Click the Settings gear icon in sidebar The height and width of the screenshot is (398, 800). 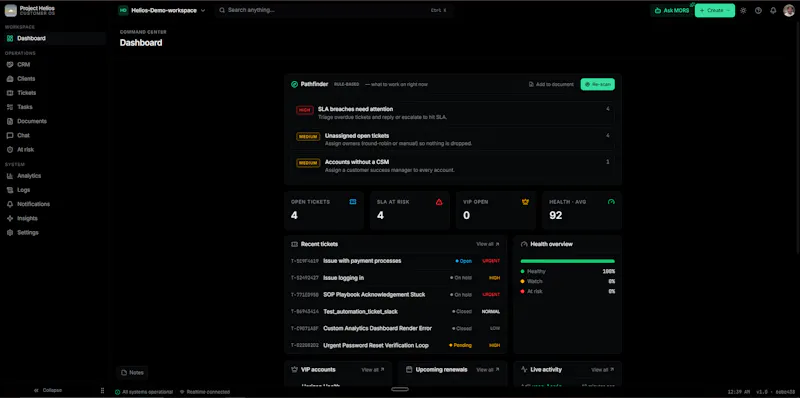(x=10, y=233)
